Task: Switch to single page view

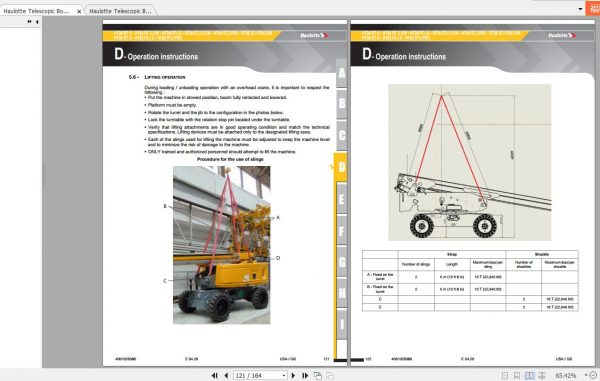Action: tap(505, 376)
